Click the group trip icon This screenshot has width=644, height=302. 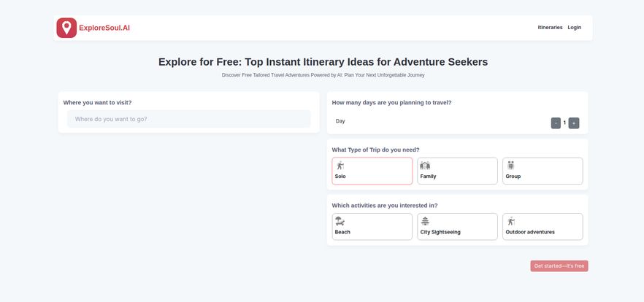point(510,166)
